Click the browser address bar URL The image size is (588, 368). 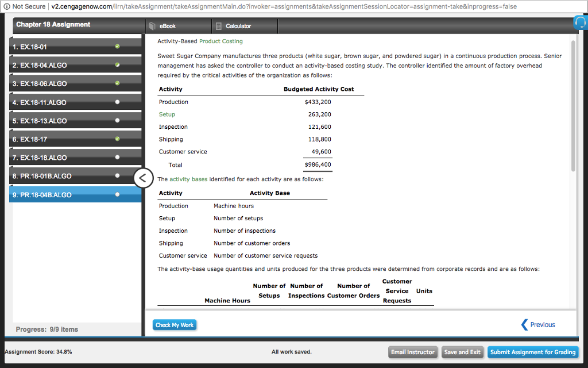pos(284,6)
